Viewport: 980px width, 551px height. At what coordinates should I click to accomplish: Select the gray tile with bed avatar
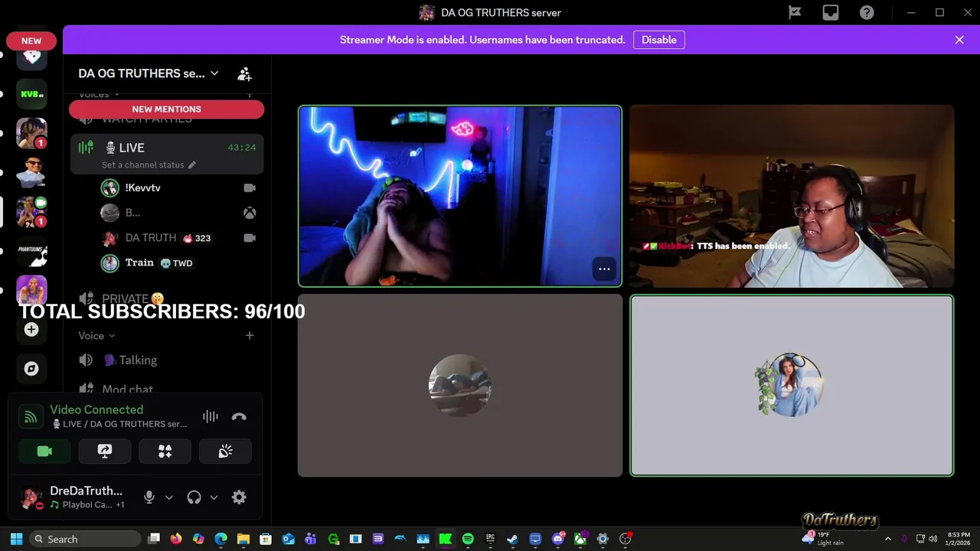[459, 386]
